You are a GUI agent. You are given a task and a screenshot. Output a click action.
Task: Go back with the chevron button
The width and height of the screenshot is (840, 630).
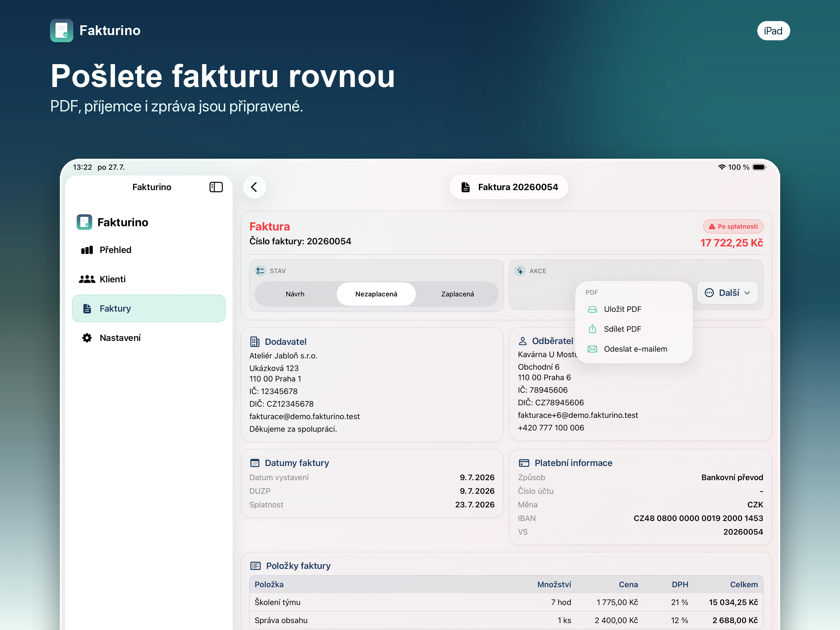(255, 187)
